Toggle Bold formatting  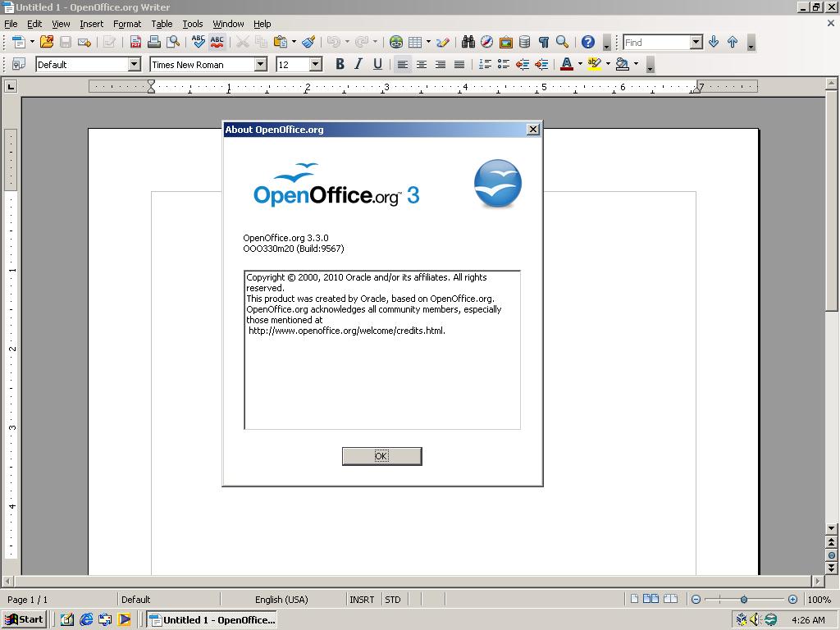340,64
